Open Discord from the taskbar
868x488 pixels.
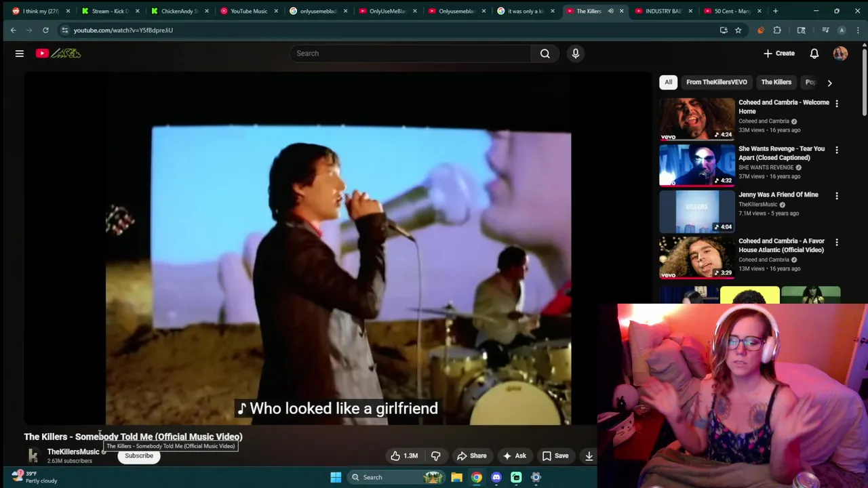tap(496, 477)
